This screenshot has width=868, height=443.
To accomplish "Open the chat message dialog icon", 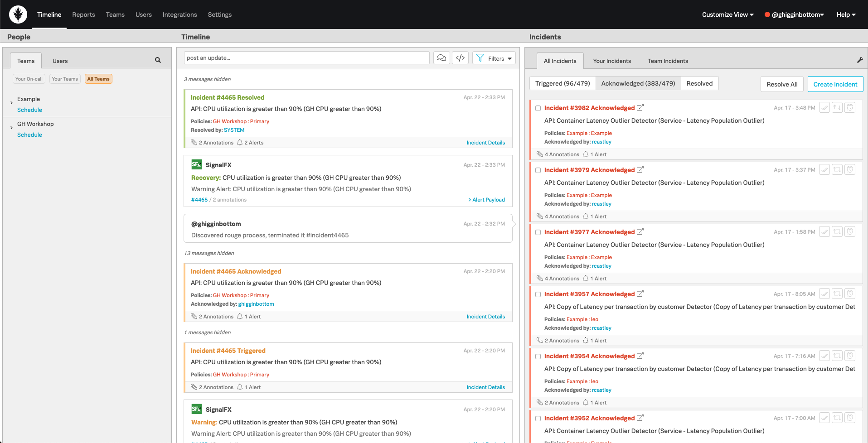I will [441, 58].
